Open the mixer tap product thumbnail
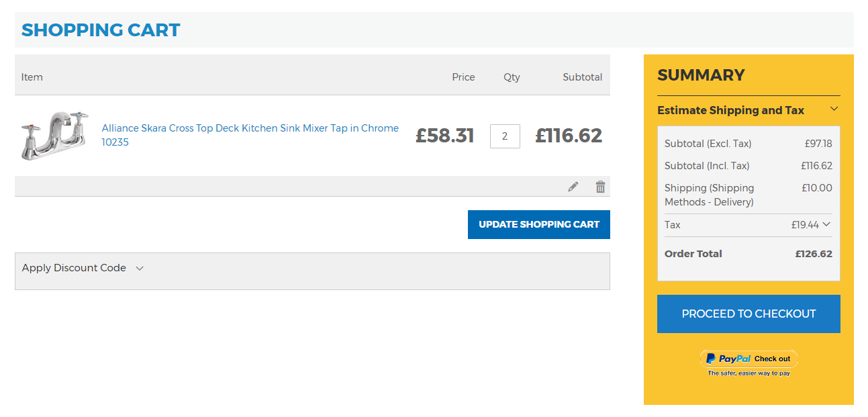This screenshot has width=868, height=417. [54, 135]
